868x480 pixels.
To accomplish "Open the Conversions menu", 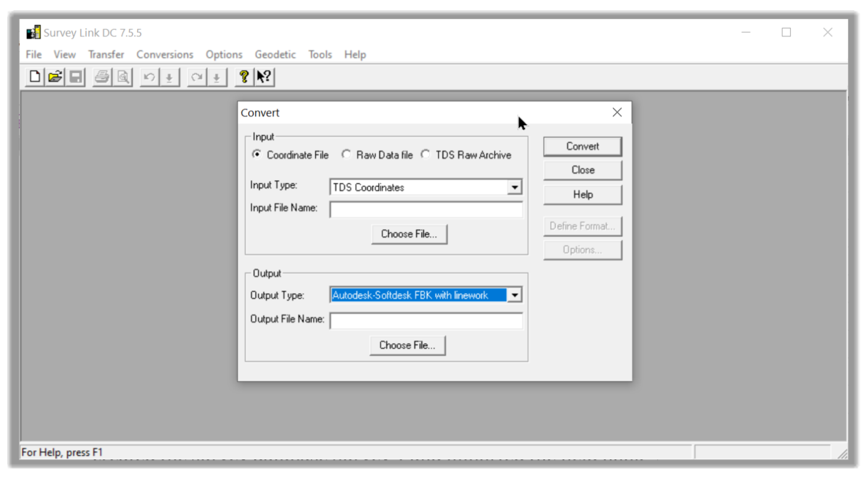I will [165, 54].
